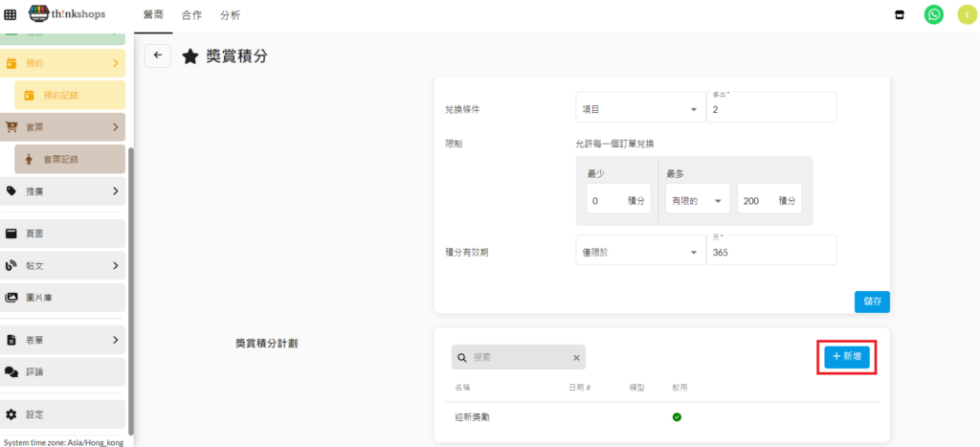Click the 365 days input field
Screen dimensions: 980x447
[770, 252]
